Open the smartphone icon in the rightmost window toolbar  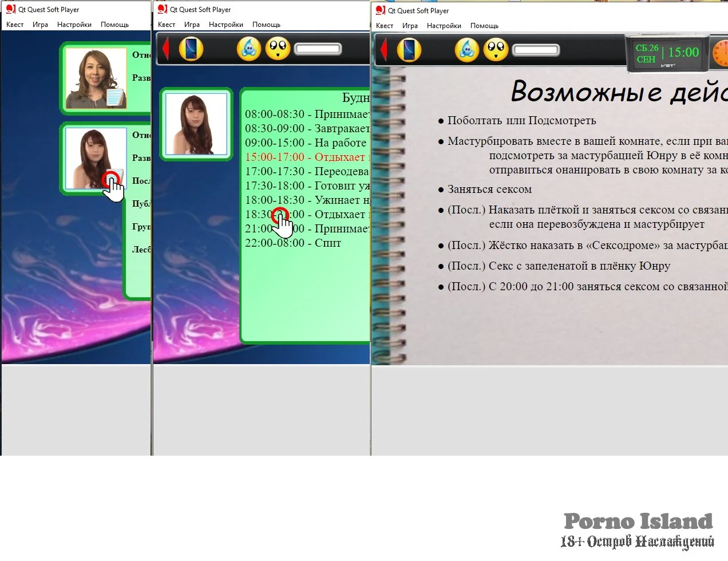click(409, 50)
